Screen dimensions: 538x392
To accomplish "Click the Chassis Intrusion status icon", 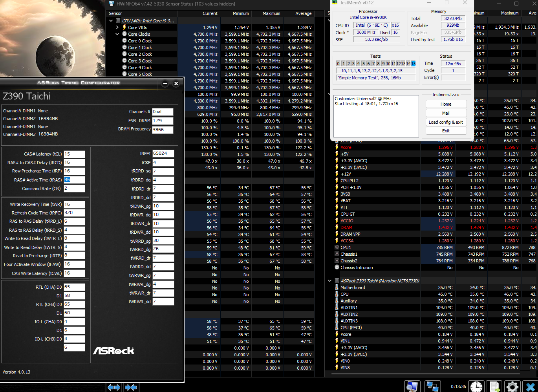I will point(337,267).
